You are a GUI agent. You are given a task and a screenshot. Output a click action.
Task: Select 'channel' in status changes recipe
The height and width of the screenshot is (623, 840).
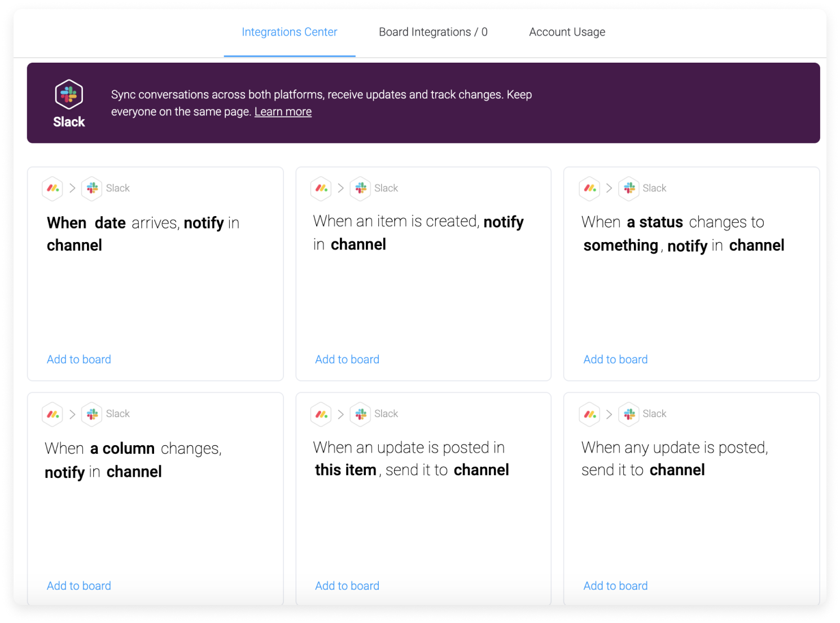(x=756, y=245)
